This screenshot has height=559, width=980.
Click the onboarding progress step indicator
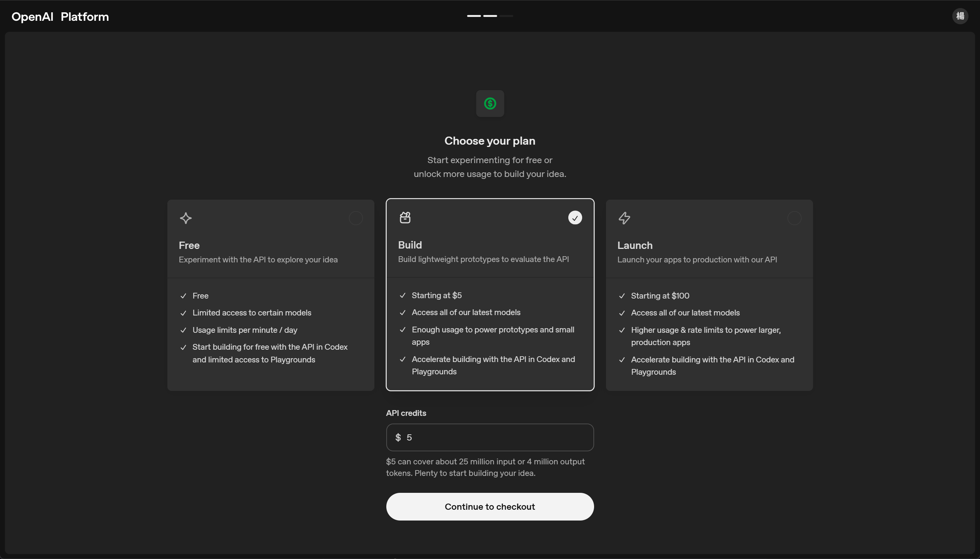tap(490, 16)
